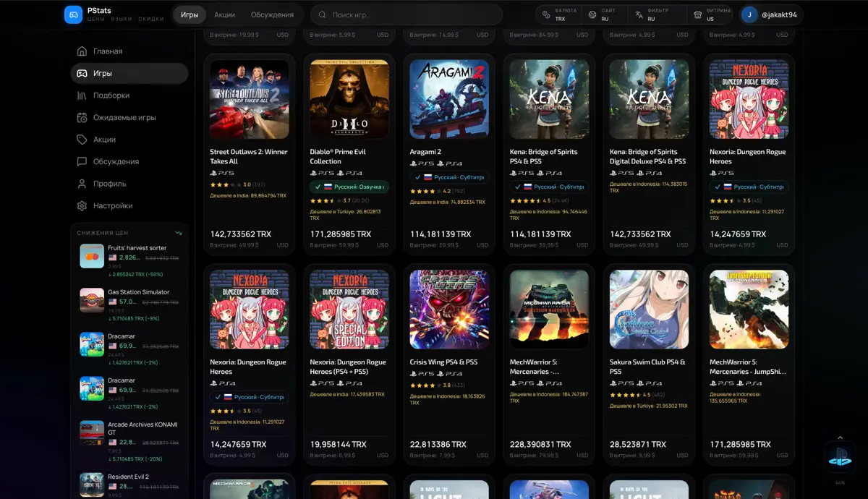The image size is (868, 499).
Task: Open the Sakura Swim Club cover image
Action: tap(649, 310)
